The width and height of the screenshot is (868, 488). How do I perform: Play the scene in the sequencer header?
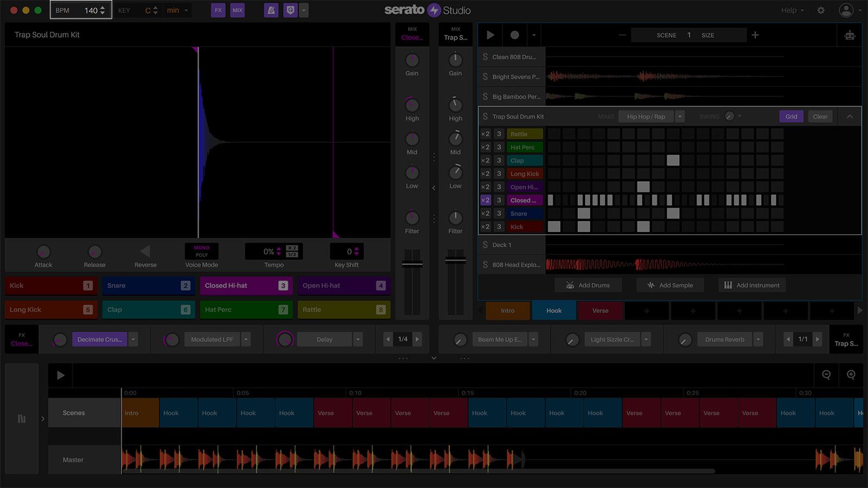[x=490, y=35]
